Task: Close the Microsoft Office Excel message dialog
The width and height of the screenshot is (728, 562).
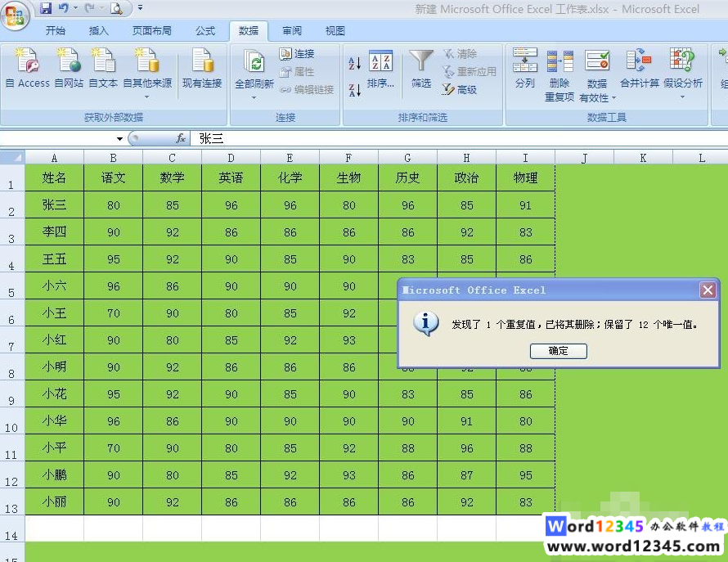Action: [x=708, y=290]
